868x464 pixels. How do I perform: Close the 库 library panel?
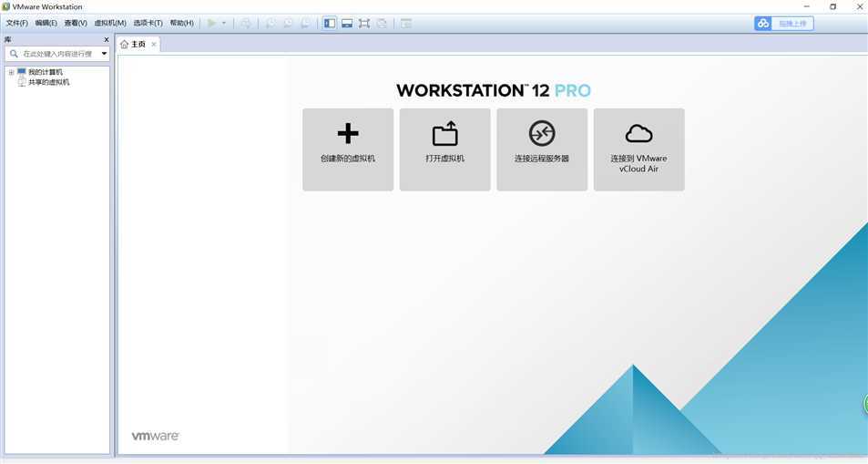click(x=107, y=40)
